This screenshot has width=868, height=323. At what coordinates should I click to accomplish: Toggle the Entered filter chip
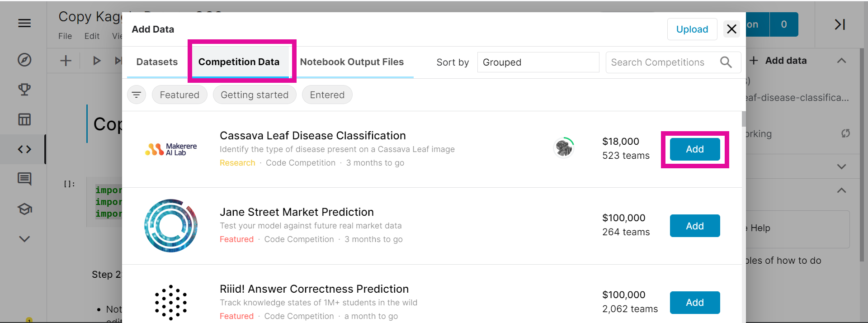tap(327, 95)
